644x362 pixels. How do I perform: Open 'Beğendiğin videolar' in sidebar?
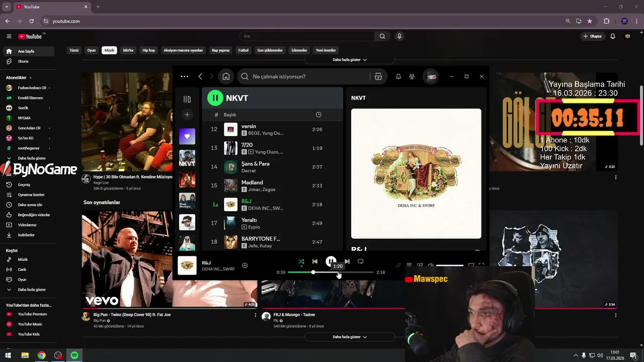[x=29, y=215]
